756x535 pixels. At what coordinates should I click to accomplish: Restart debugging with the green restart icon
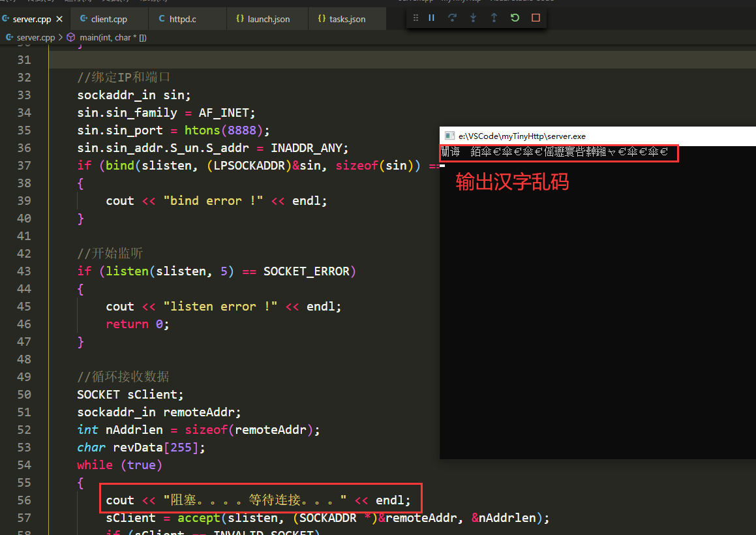tap(515, 18)
